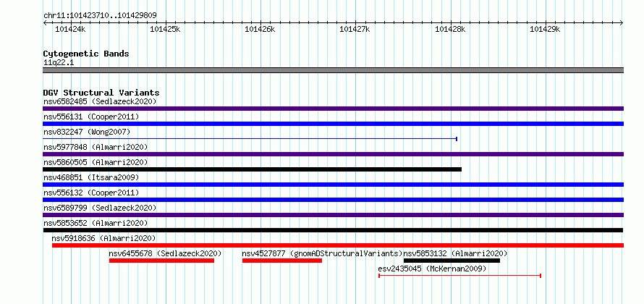Image resolution: width=644 pixels, height=304 pixels.
Task: Click the 101428k ruler mark
Action: coord(450,29)
